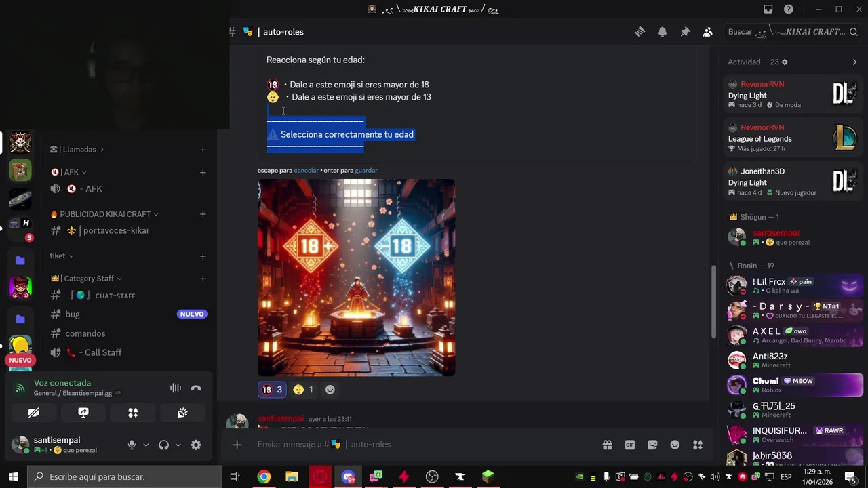Select the red-haired character server icon
868x488 pixels.
click(20, 287)
